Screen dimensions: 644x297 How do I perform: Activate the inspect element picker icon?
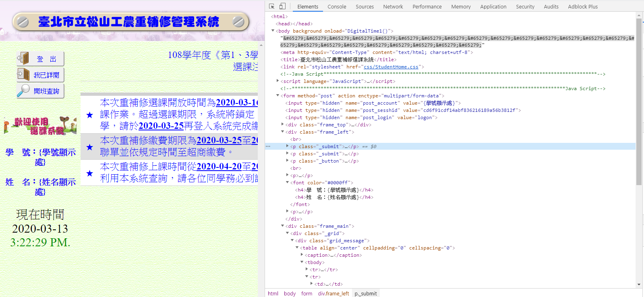tap(272, 6)
